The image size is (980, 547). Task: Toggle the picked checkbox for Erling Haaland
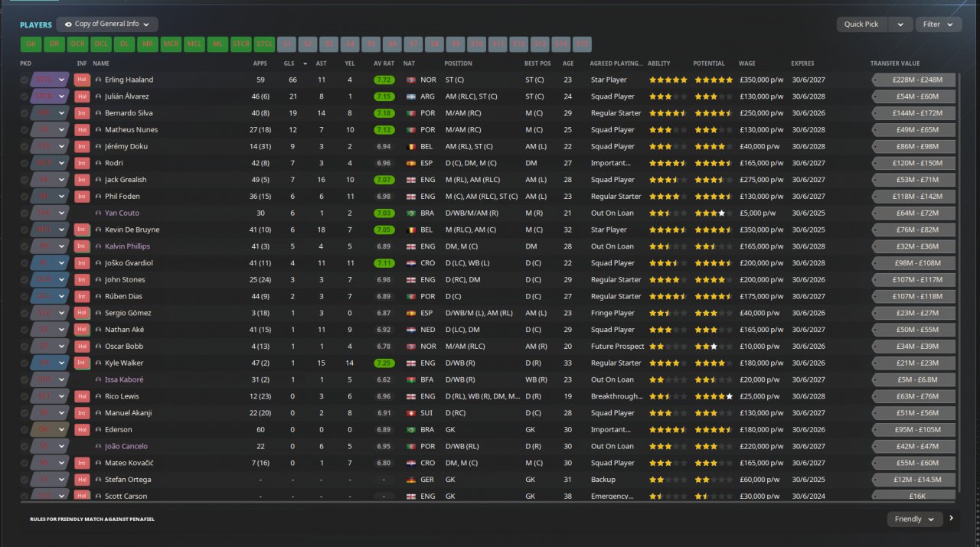pyautogui.click(x=24, y=80)
